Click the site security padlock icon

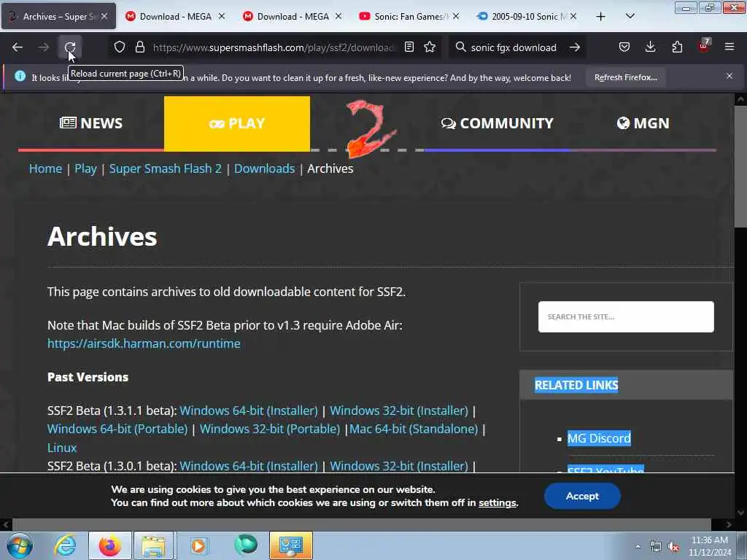(139, 47)
